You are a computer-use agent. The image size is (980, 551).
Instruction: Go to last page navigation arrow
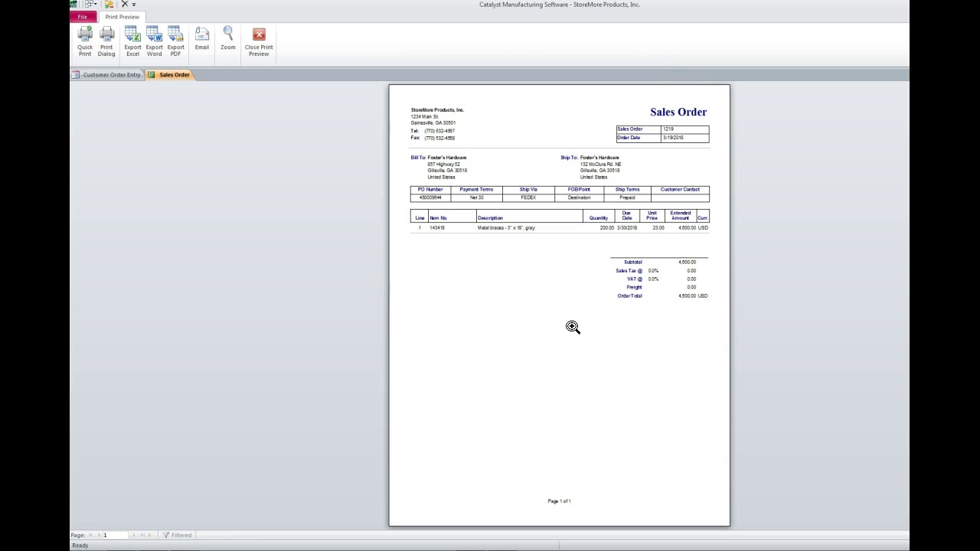142,535
